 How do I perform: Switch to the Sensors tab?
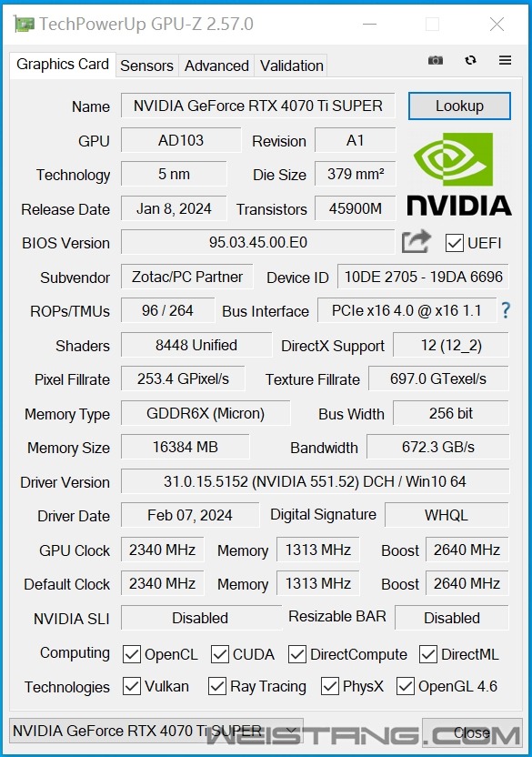coord(146,66)
